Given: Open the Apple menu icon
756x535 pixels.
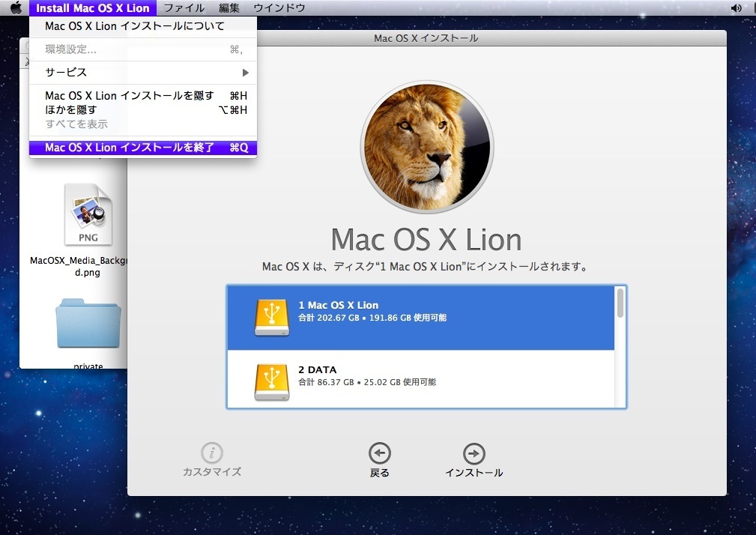Looking at the screenshot, I should [x=15, y=8].
